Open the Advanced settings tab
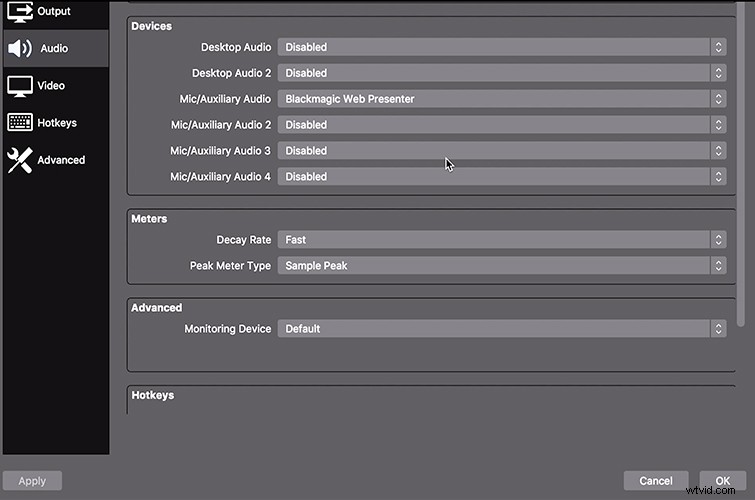Viewport: 755px width, 500px height. 56,160
